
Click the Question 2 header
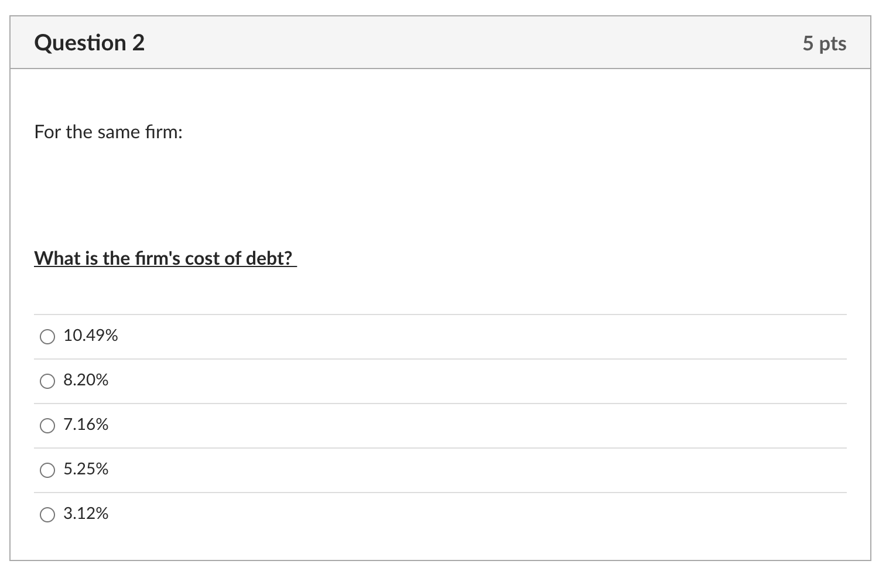click(89, 42)
